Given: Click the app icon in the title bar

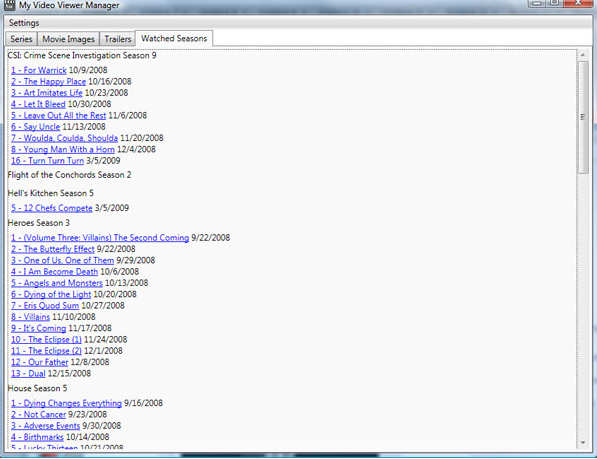Looking at the screenshot, I should [9, 5].
